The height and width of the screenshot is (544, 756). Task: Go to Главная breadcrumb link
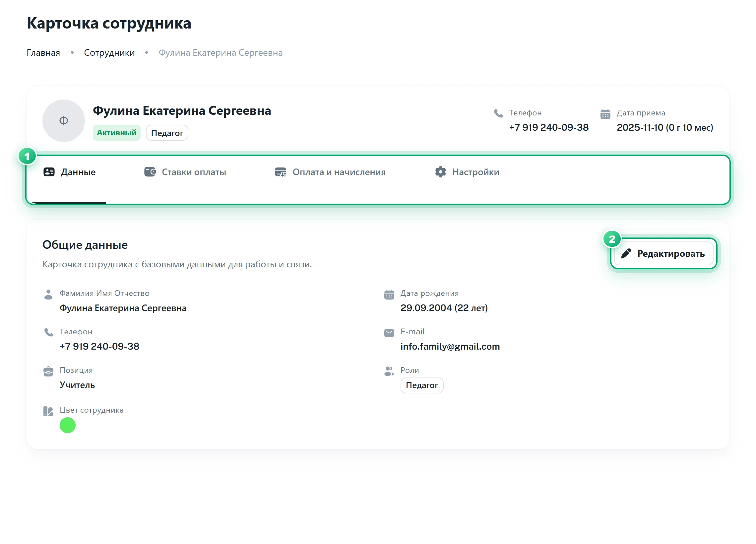point(43,53)
